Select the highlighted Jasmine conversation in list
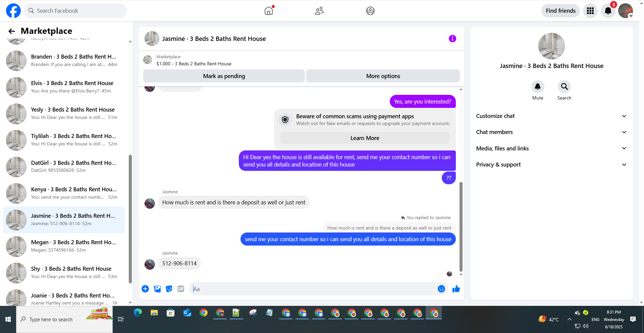This screenshot has width=644, height=333. click(64, 219)
